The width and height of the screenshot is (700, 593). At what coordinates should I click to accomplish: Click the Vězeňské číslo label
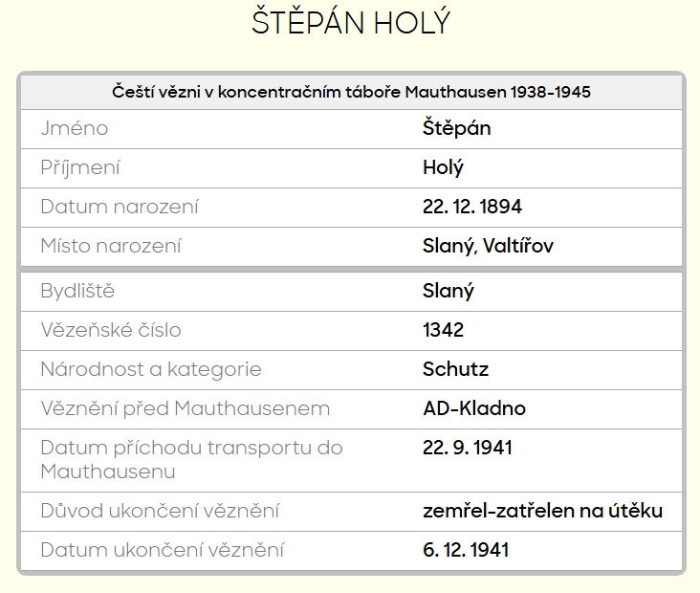coord(111,330)
